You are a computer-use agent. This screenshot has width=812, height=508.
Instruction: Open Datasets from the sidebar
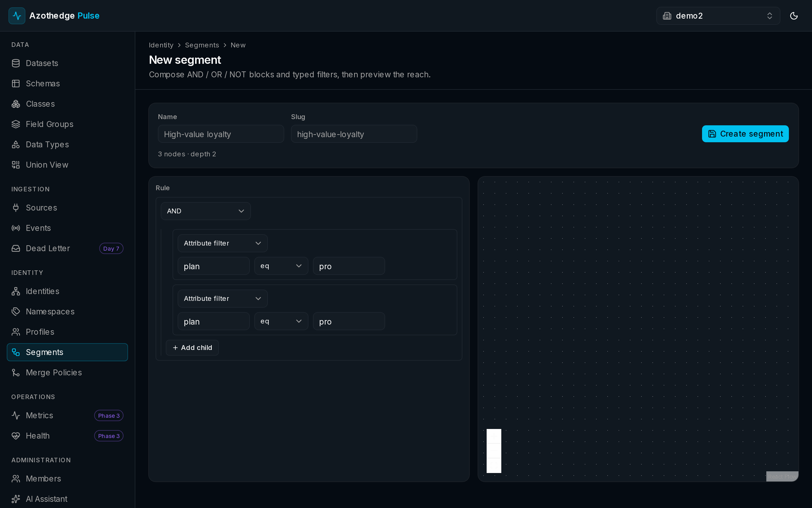coord(67,63)
